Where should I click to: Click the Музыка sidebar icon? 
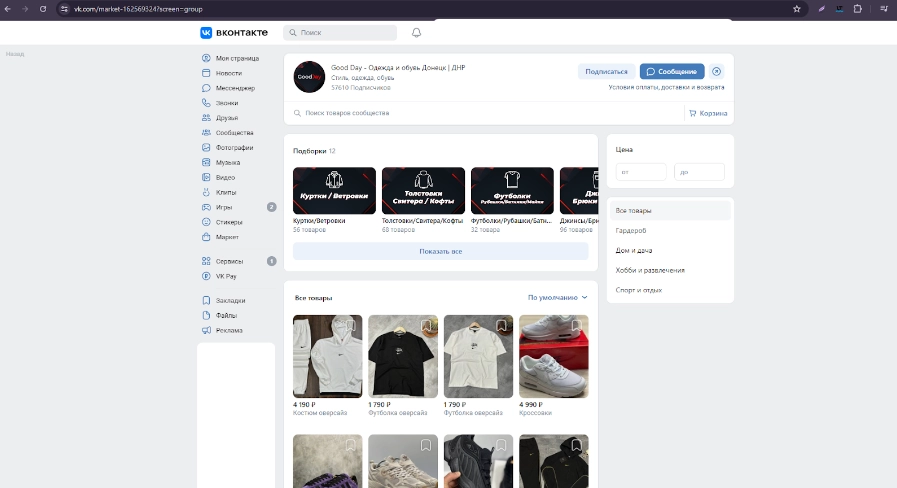206,162
